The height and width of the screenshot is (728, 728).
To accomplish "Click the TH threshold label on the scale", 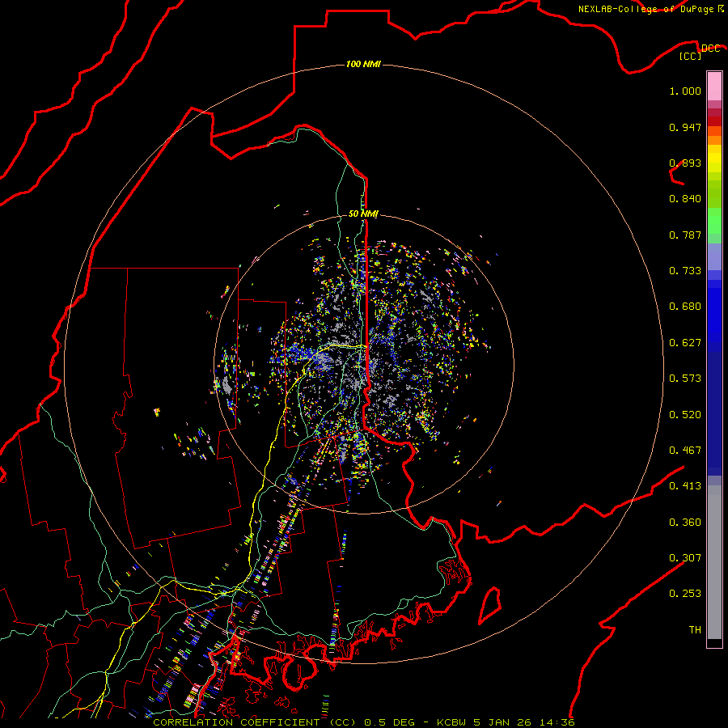I will tap(695, 630).
